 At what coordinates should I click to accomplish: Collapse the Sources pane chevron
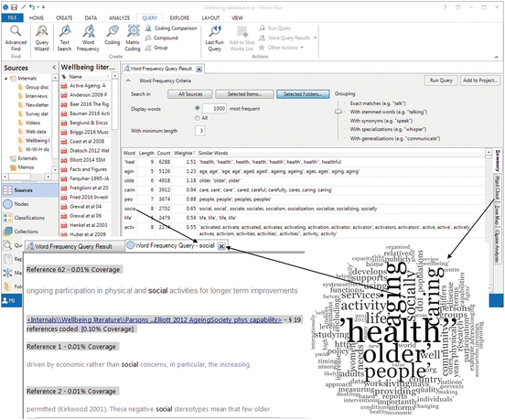point(54,68)
